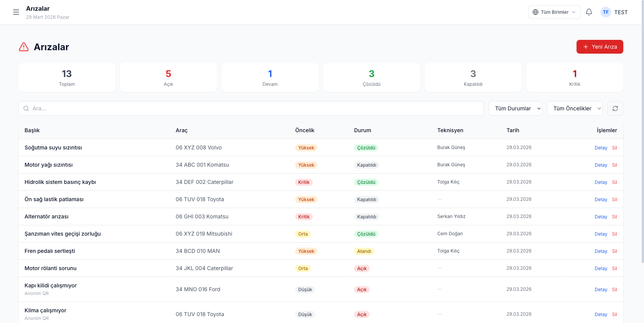This screenshot has height=323, width=644.
Task: Open the hamburger sidebar menu
Action: pyautogui.click(x=16, y=12)
